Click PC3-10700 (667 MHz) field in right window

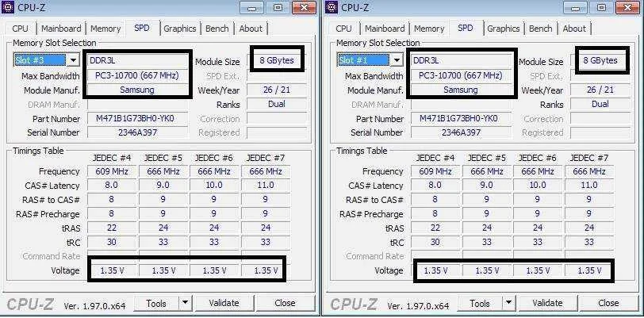pos(462,75)
